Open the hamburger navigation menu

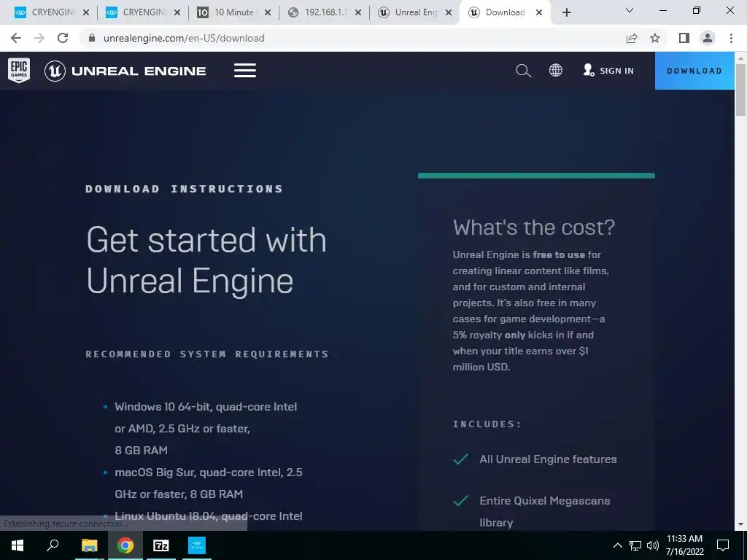[x=245, y=71]
